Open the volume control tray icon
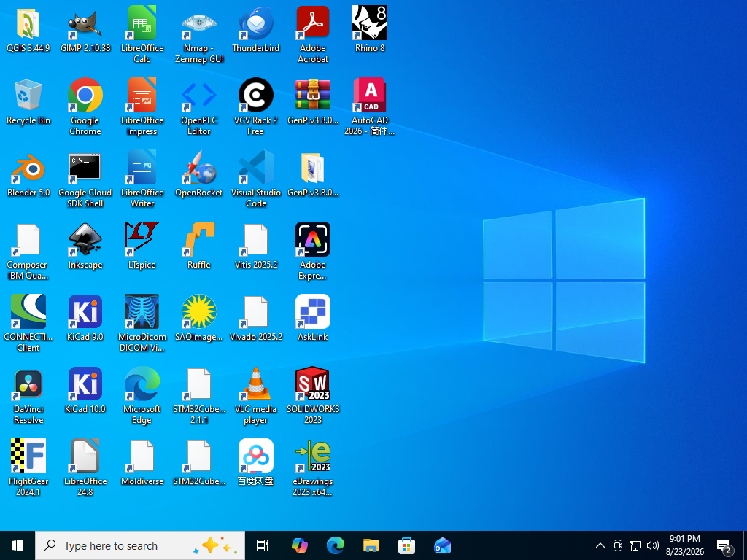 [653, 545]
